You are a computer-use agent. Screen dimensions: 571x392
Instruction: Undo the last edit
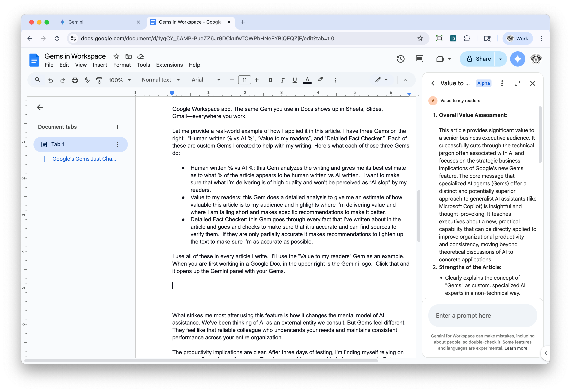(51, 80)
